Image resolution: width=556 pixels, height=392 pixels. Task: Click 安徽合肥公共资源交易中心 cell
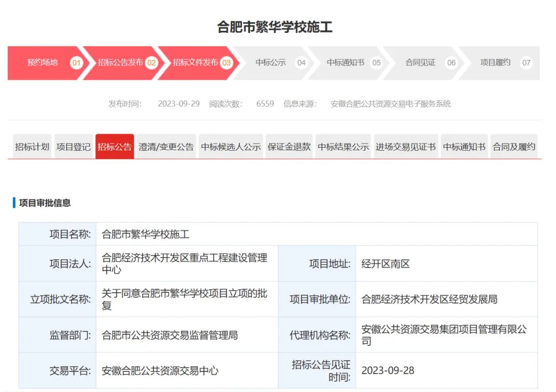187,371
